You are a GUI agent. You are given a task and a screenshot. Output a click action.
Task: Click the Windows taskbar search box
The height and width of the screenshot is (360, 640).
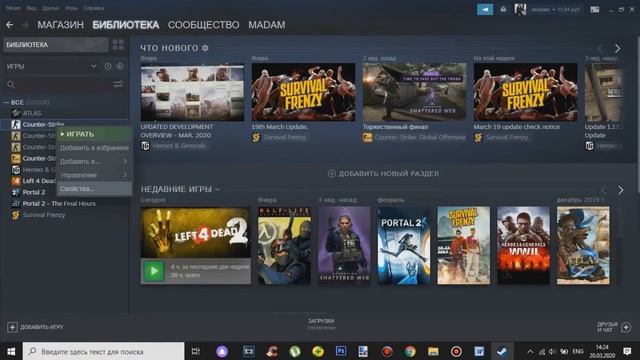tap(103, 351)
